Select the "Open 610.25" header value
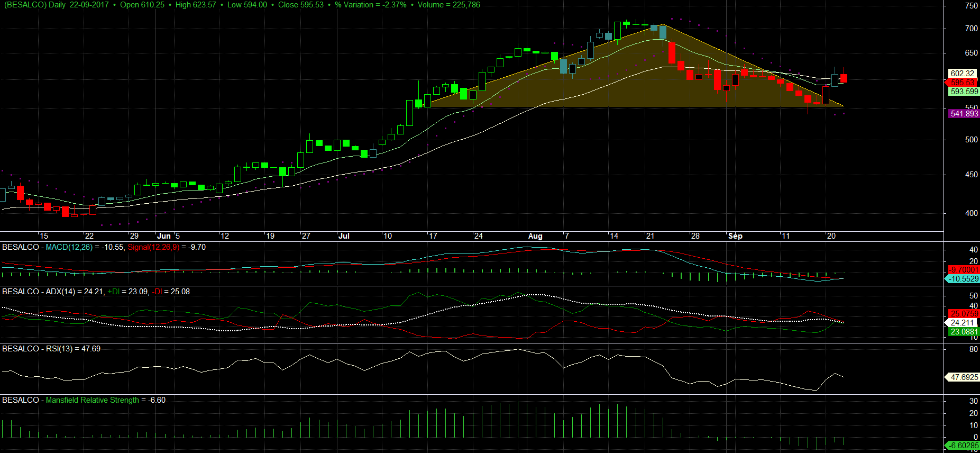 tap(142, 5)
